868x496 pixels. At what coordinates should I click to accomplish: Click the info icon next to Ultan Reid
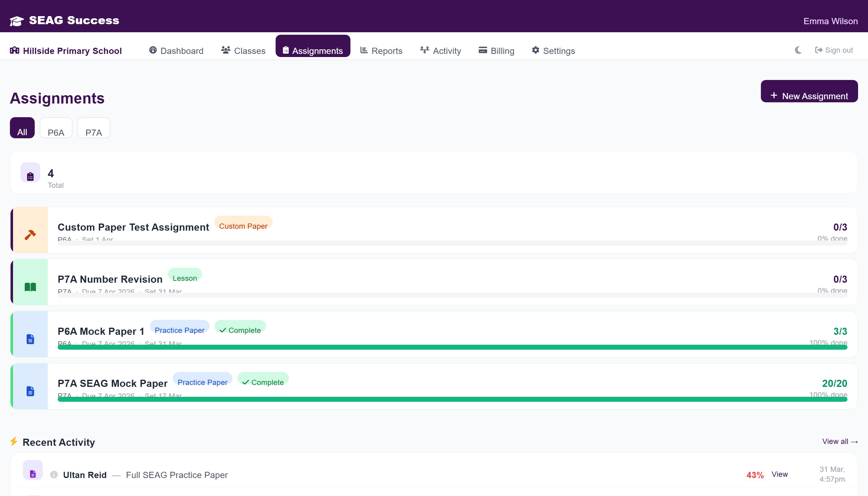[54, 475]
